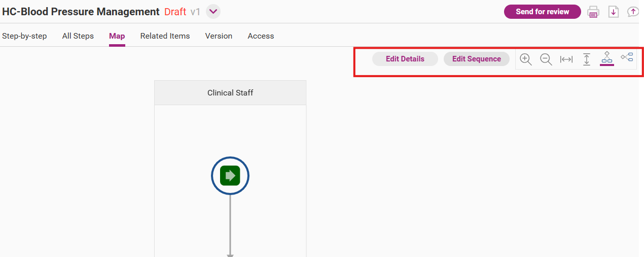Go to the Related Items tab
The image size is (644, 257).
(165, 36)
